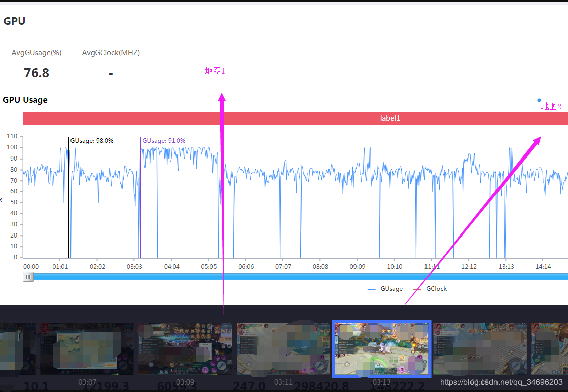Click the 05:05 x-axis time label

[208, 267]
